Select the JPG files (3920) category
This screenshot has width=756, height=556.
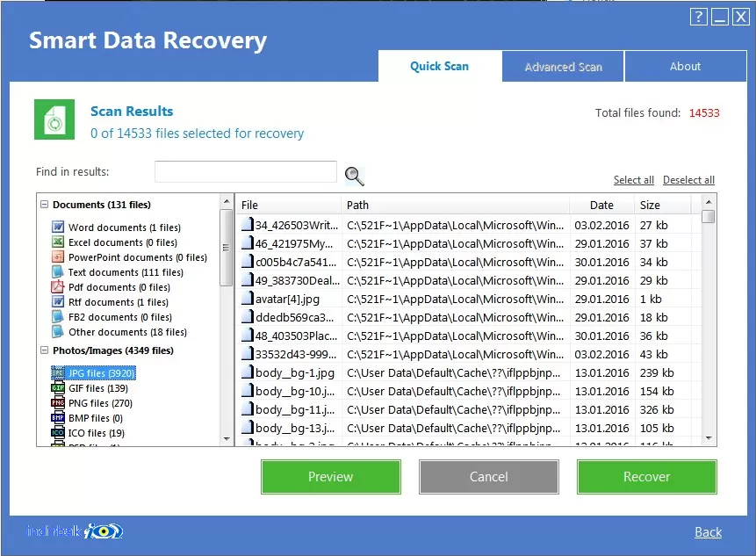[x=101, y=373]
